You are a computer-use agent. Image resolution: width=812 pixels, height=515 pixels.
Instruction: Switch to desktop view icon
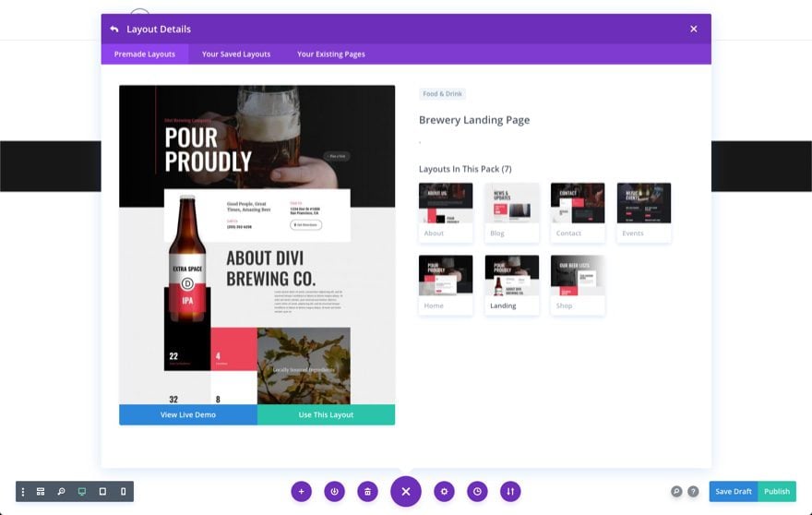tap(82, 492)
